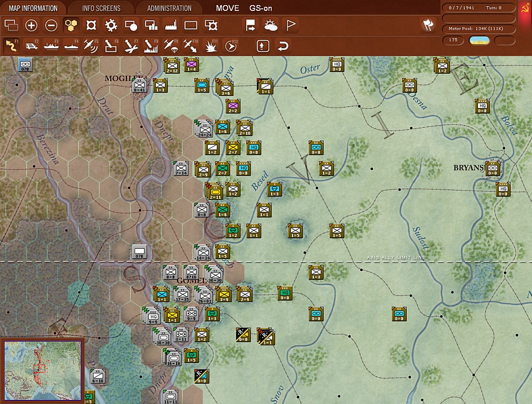Select the 3=6 unit stack
532x404 pixels.
pos(225,88)
